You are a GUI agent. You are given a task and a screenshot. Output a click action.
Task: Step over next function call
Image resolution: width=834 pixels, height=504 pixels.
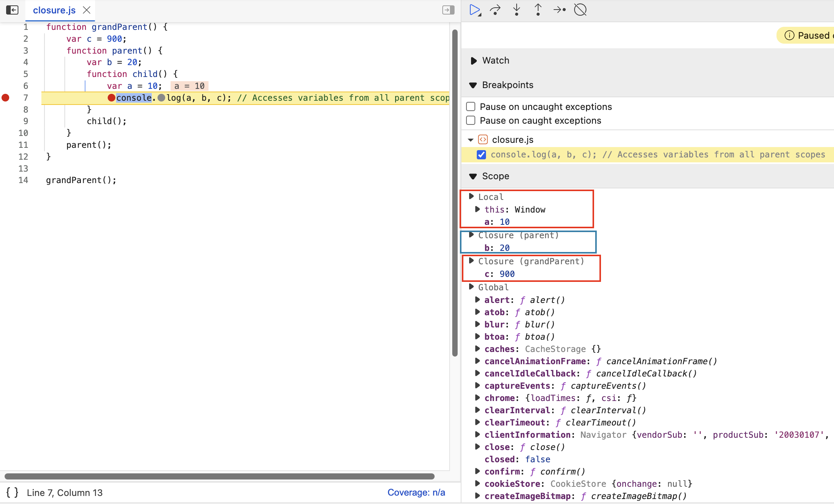point(495,10)
